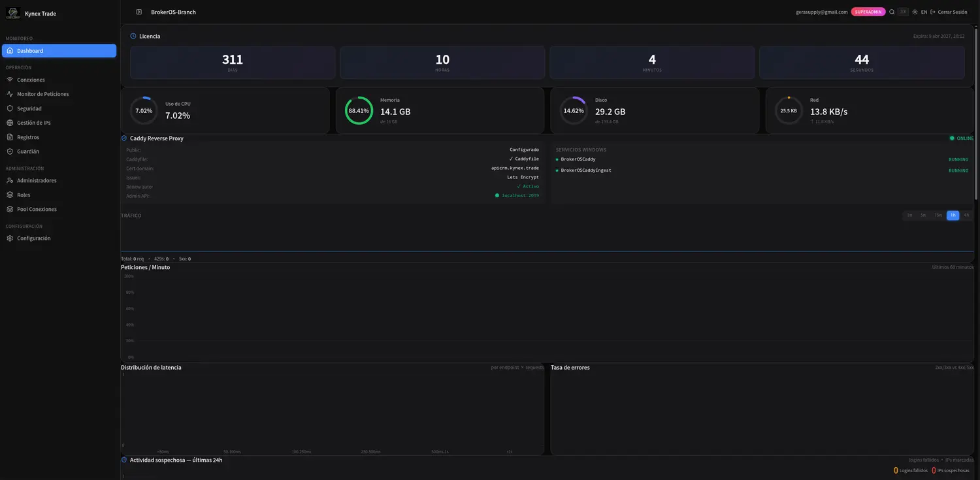Screen dimensions: 980x480
Task: Click the 29.2 GB disk value
Action: pos(610,112)
